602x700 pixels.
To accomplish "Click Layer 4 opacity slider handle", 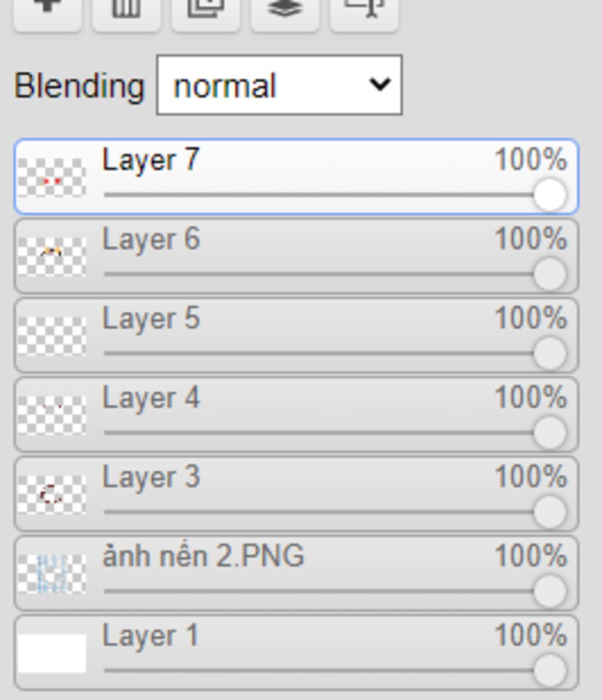I will click(550, 432).
